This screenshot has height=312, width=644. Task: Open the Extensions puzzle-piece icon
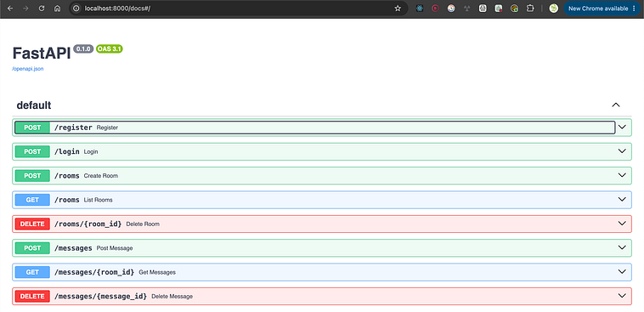[x=530, y=9]
